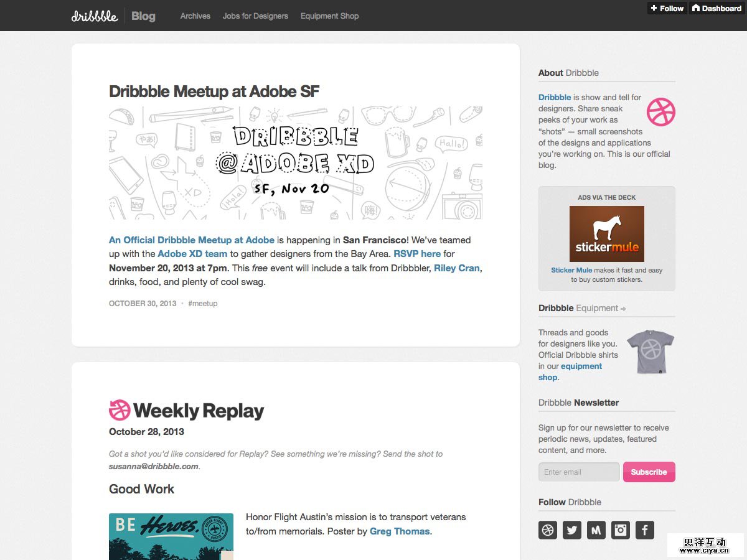Click the #meetup tag link
Screen dimensions: 747x560
pos(203,303)
